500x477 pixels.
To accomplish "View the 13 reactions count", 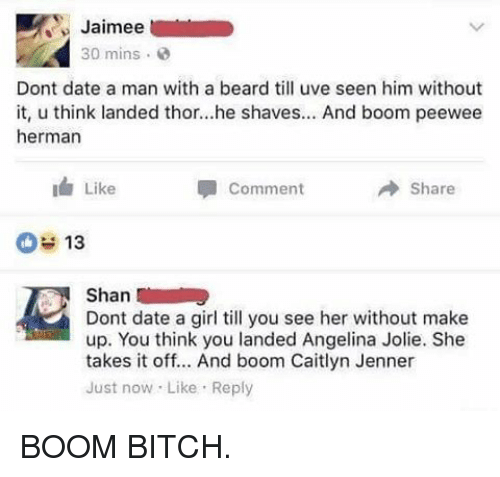I will coord(75,242).
